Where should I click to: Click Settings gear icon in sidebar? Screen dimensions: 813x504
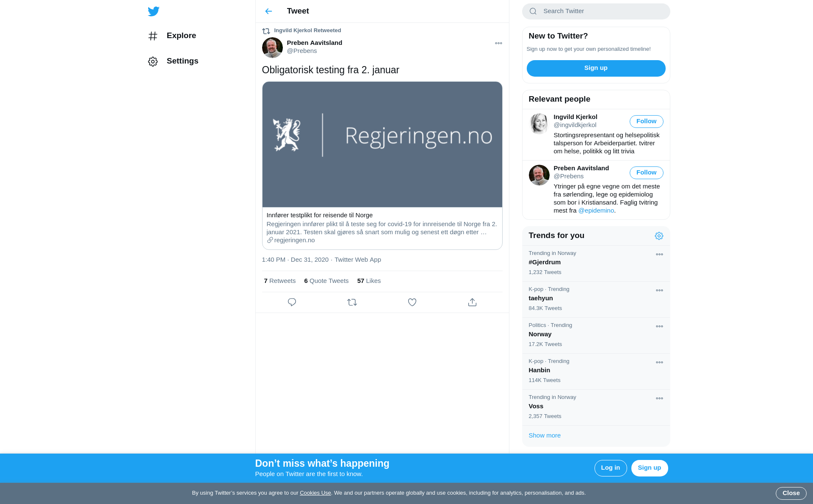pos(153,61)
